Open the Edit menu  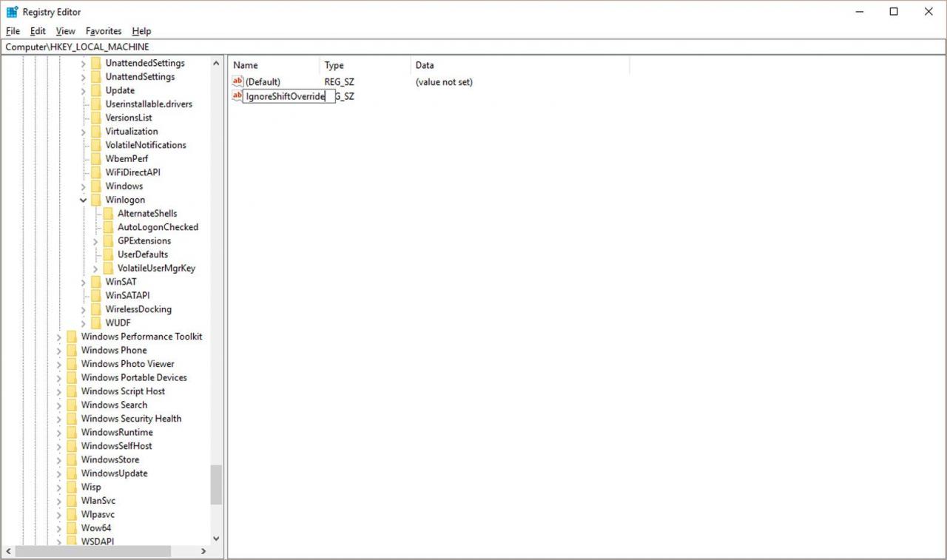point(38,31)
